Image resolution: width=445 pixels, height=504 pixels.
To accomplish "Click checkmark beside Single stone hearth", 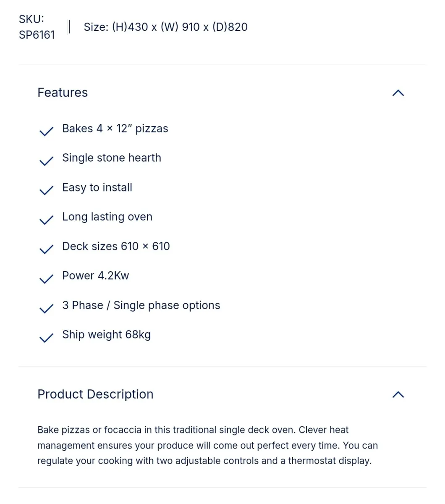I will 46,161.
